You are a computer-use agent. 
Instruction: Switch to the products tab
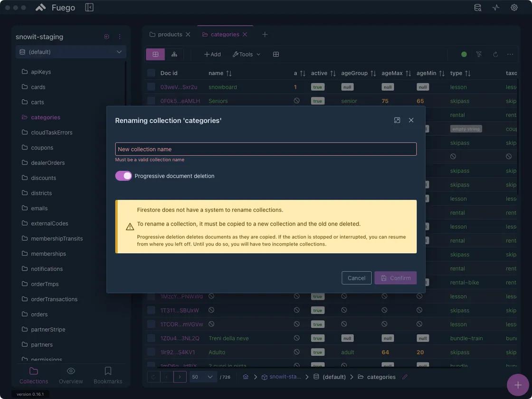[x=170, y=35]
